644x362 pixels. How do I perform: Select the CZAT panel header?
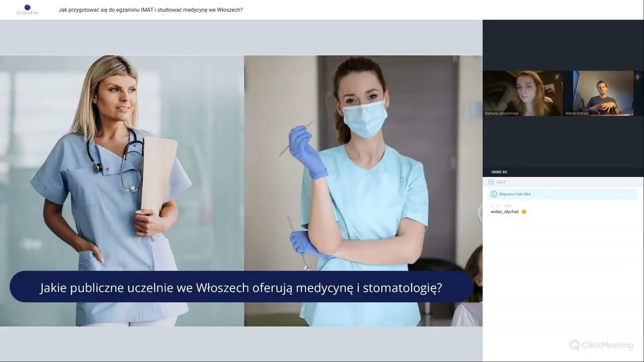click(563, 182)
